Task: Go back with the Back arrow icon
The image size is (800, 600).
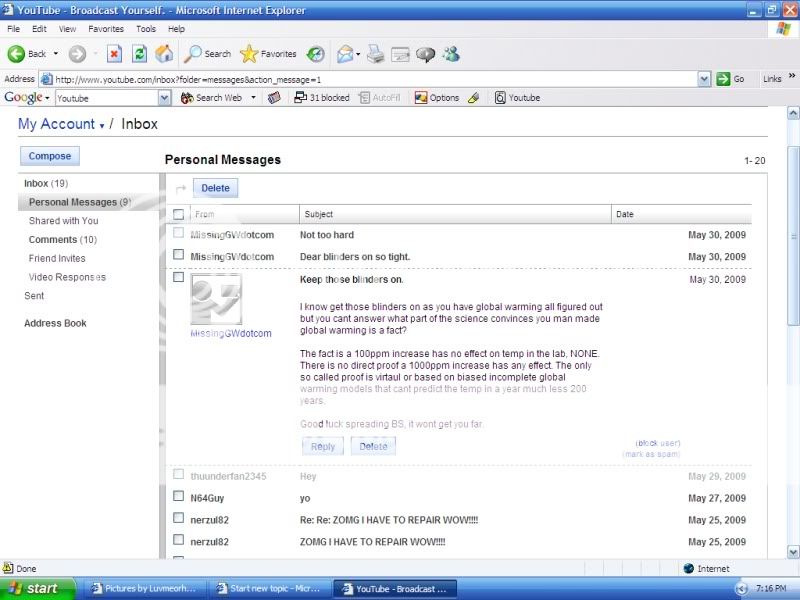Action: coord(16,54)
